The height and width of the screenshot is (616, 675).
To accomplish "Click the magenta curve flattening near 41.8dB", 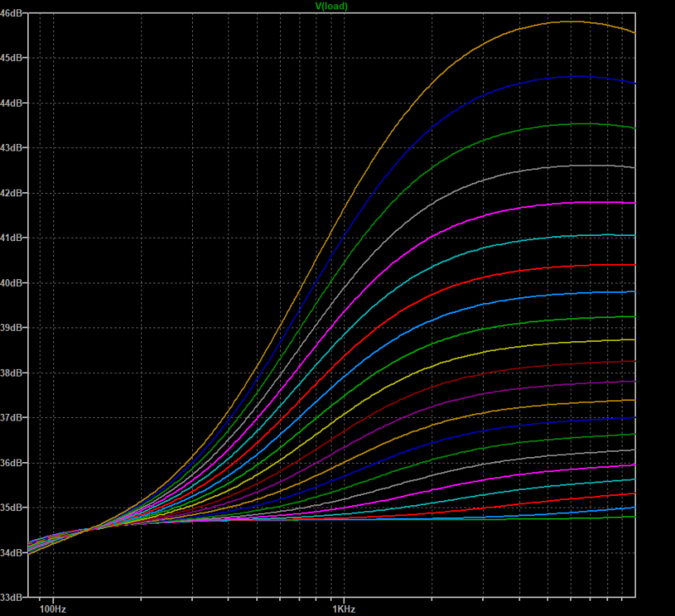I will tap(584, 202).
